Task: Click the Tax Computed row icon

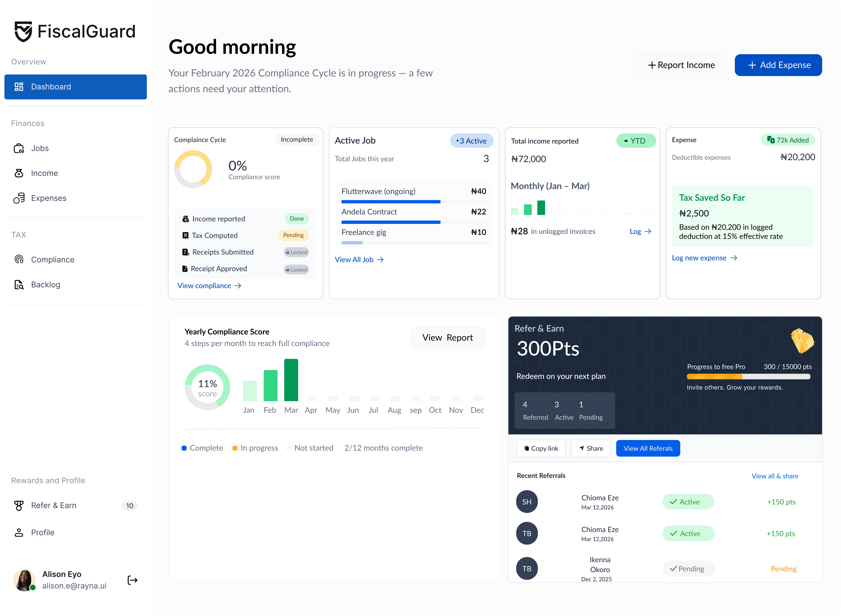Action: 185,235
